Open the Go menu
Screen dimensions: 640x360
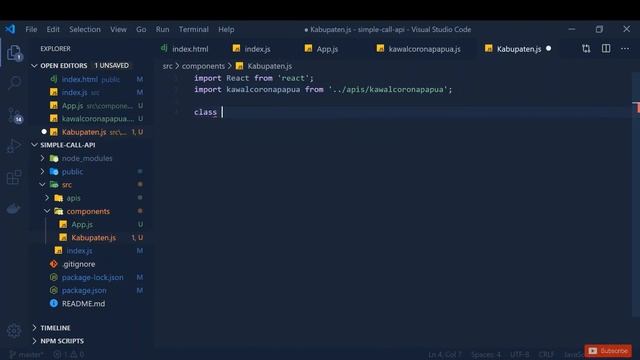point(141,29)
